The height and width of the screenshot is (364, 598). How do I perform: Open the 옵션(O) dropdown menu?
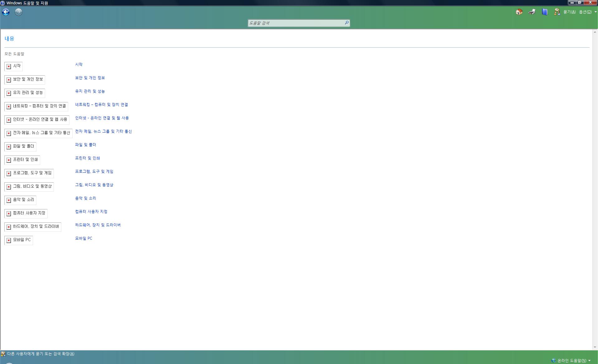pos(588,12)
